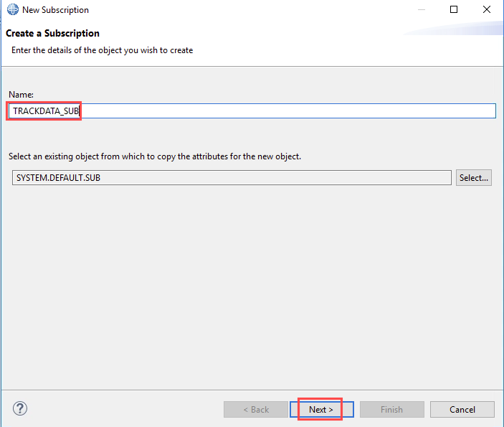This screenshot has height=427, width=504.
Task: Click the 'Enter the details' description text
Action: (103, 50)
